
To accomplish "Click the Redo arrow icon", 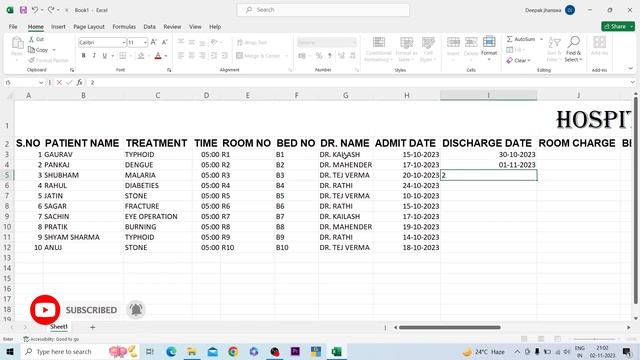I will [51, 10].
